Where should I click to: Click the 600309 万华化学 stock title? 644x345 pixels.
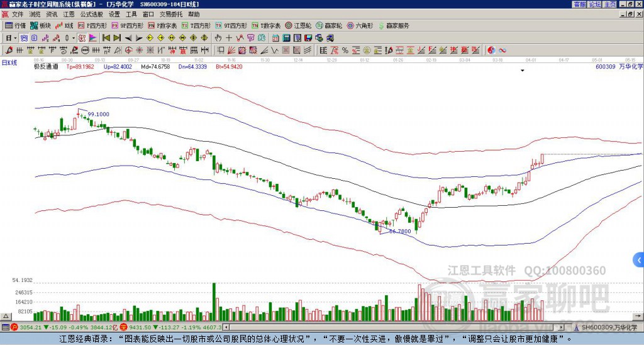[619, 66]
